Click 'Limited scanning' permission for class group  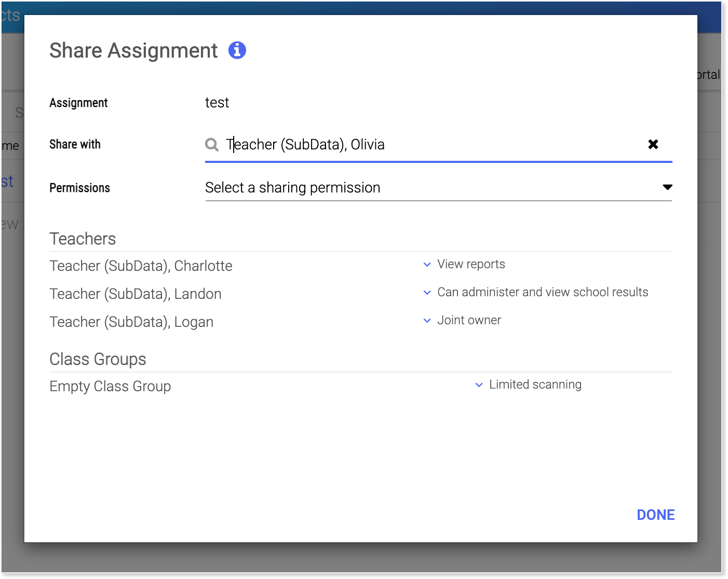pyautogui.click(x=535, y=385)
